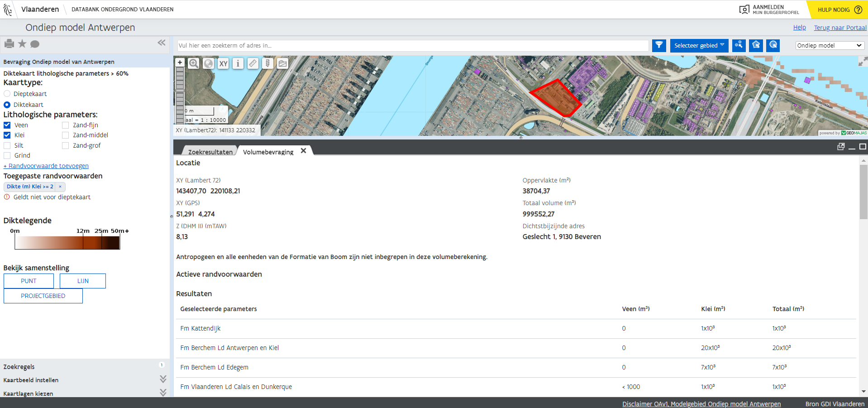Select the Dieptekaart radio button

pyautogui.click(x=7, y=94)
